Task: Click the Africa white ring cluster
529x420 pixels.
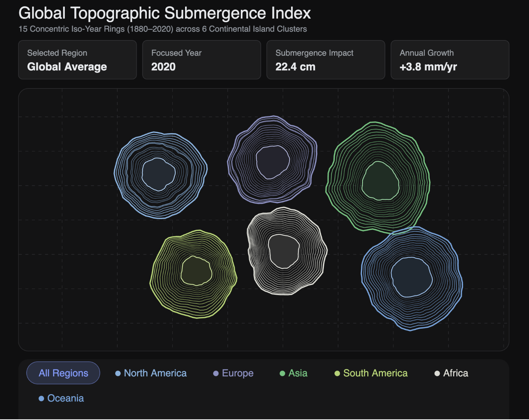Action: pos(287,251)
